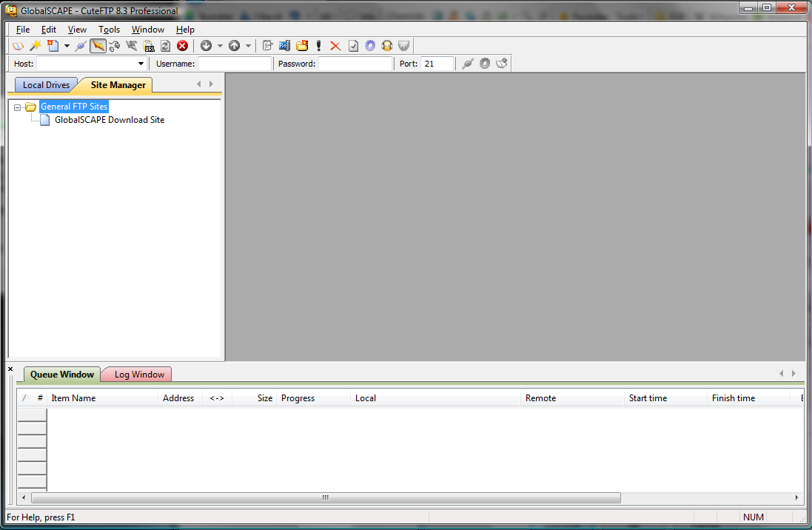This screenshot has width=812, height=530.
Task: Sort queue by Finish time column
Action: coord(748,398)
